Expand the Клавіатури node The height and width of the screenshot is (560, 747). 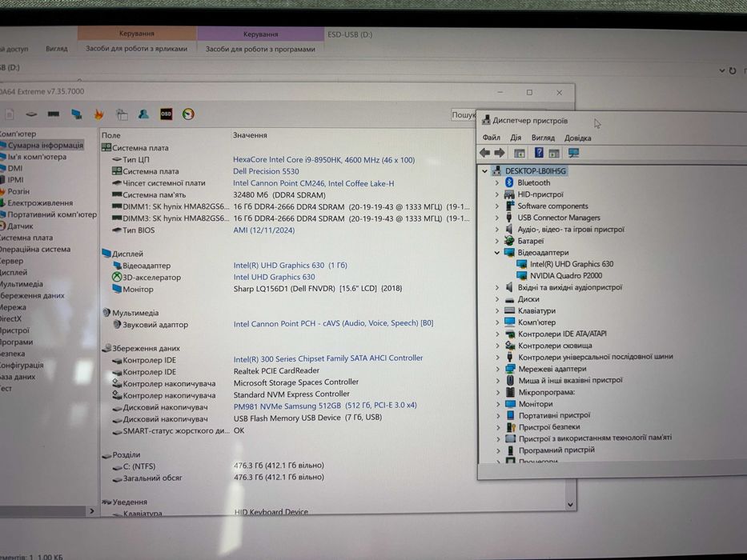pos(497,310)
